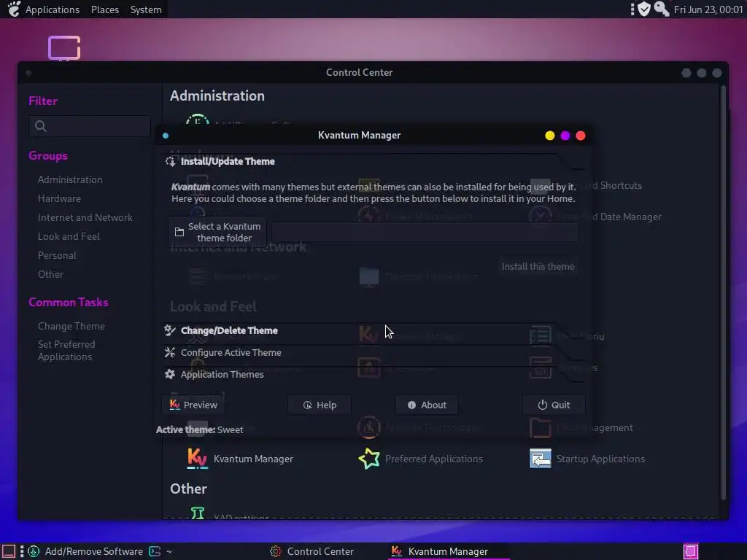Select Internet and Network group
This screenshot has height=560, width=747.
[85, 217]
